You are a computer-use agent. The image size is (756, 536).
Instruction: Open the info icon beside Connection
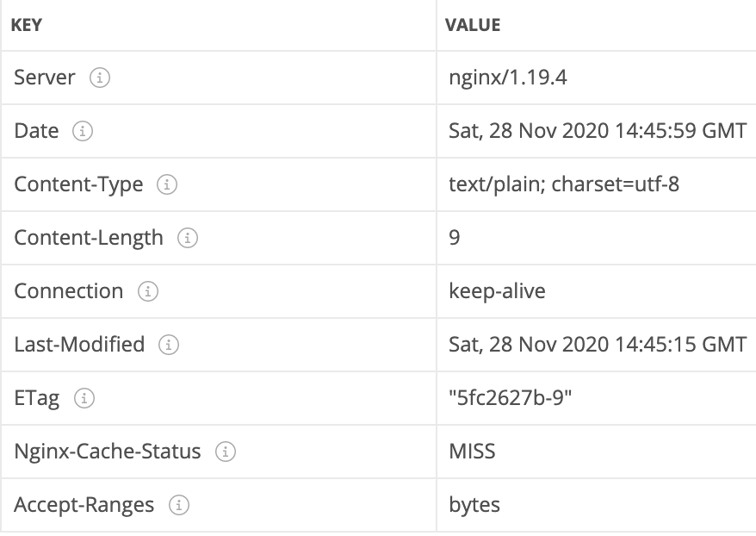click(148, 291)
